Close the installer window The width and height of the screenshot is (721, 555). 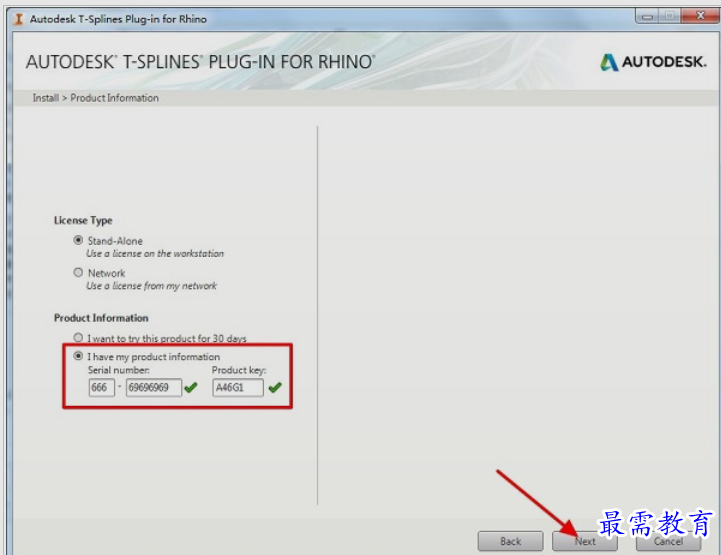pos(700,16)
